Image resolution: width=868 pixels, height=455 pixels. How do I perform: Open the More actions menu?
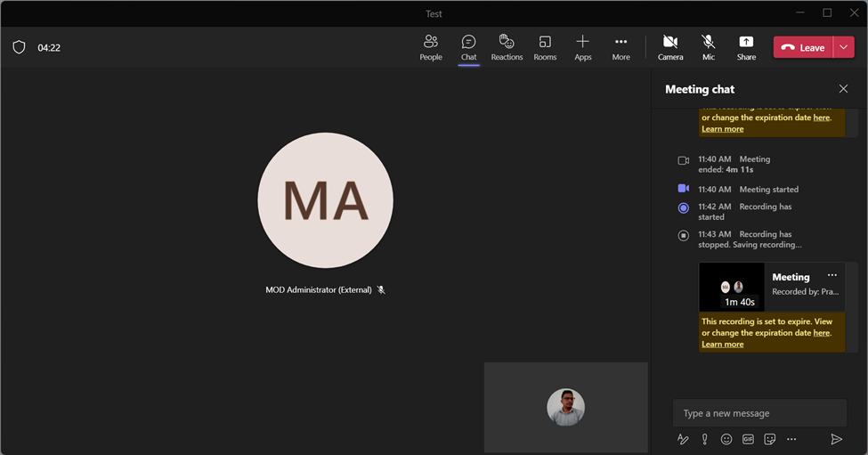coord(621,47)
